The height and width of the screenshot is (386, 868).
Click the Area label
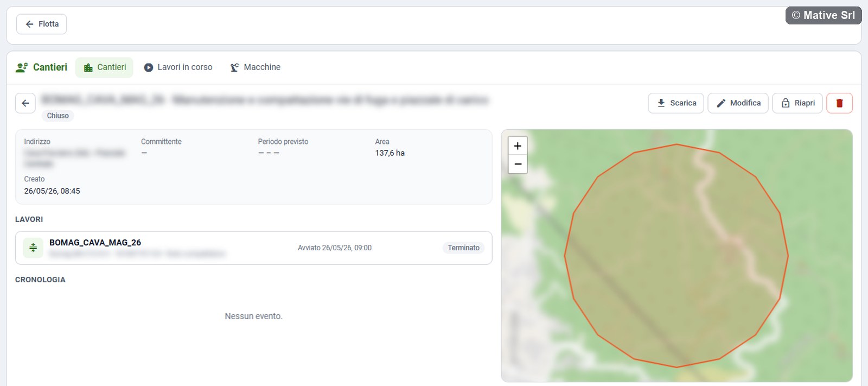(x=382, y=142)
